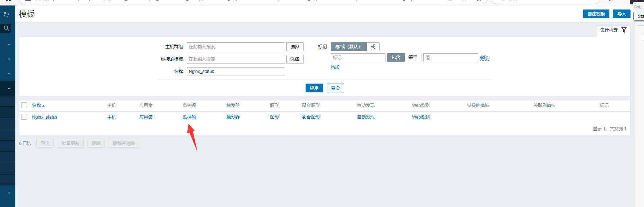
Task: Open Web监测 link in Nginx_status row
Action: coord(421,117)
